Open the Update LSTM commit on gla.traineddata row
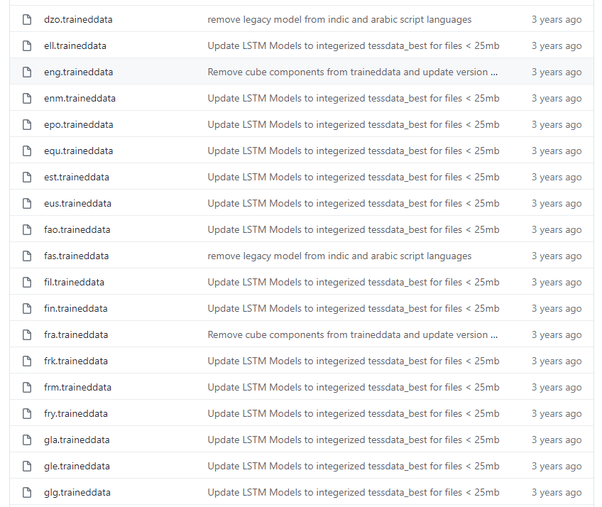The height and width of the screenshot is (507, 602). click(353, 440)
